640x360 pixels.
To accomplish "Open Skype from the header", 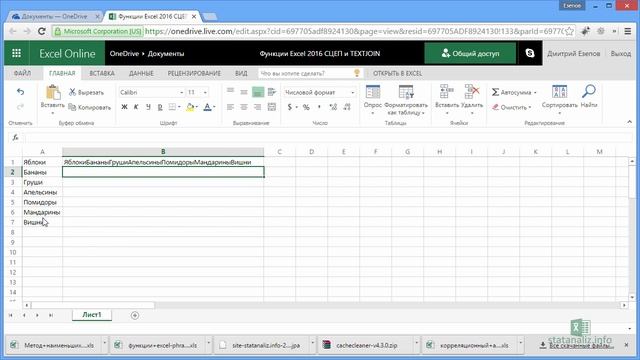I will [x=530, y=53].
